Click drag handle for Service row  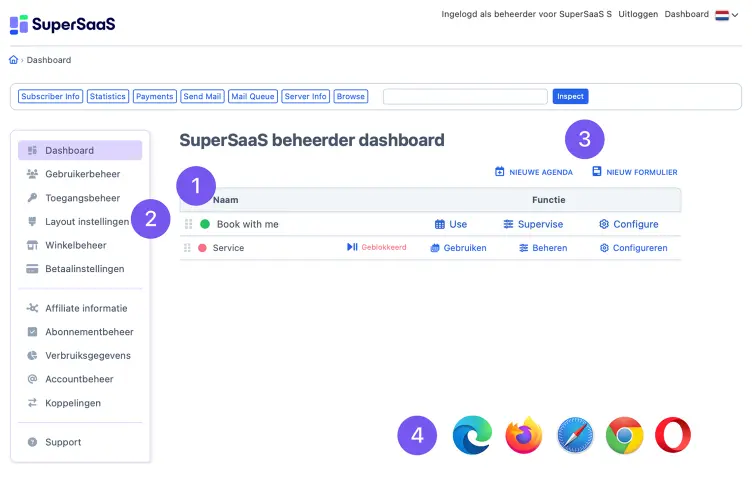(188, 247)
